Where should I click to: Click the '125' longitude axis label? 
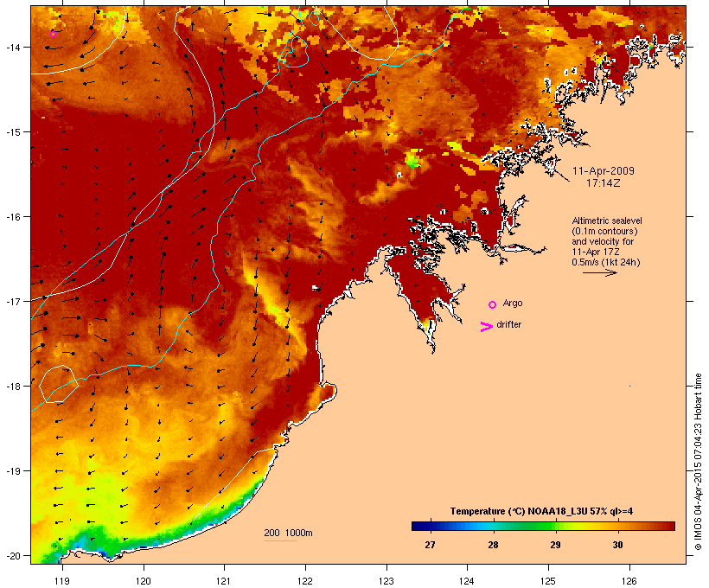548,581
